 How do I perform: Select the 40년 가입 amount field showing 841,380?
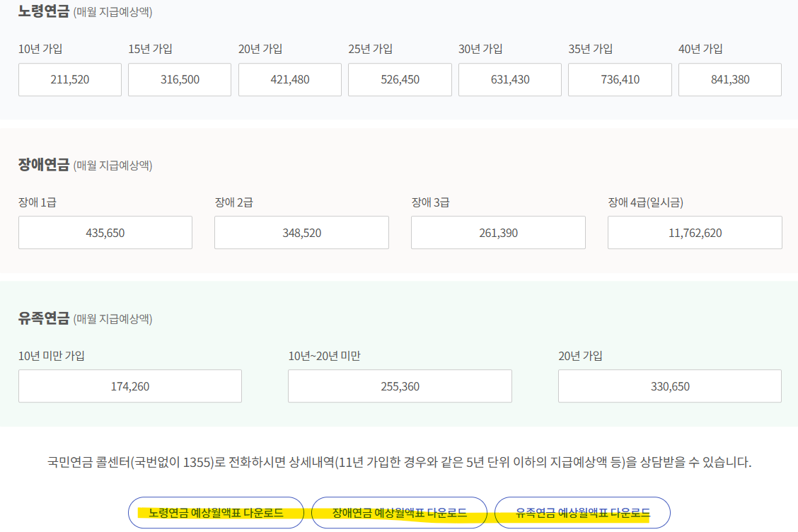pos(729,79)
